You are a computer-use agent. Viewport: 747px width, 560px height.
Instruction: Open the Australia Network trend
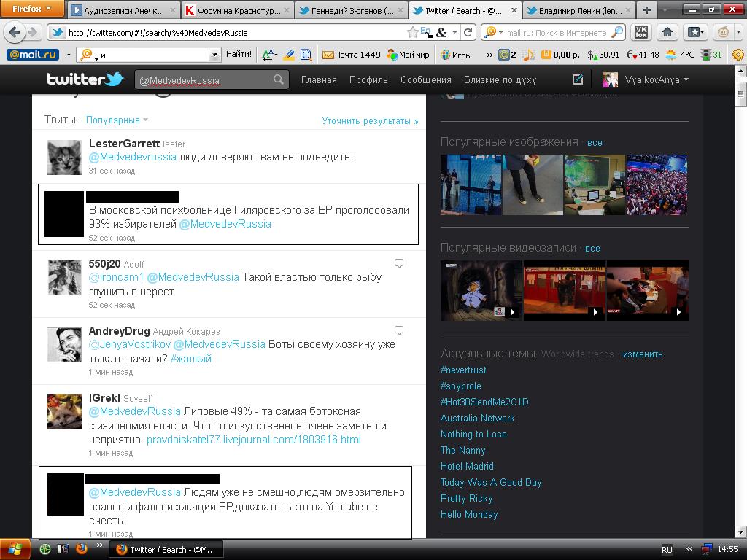[x=477, y=418]
